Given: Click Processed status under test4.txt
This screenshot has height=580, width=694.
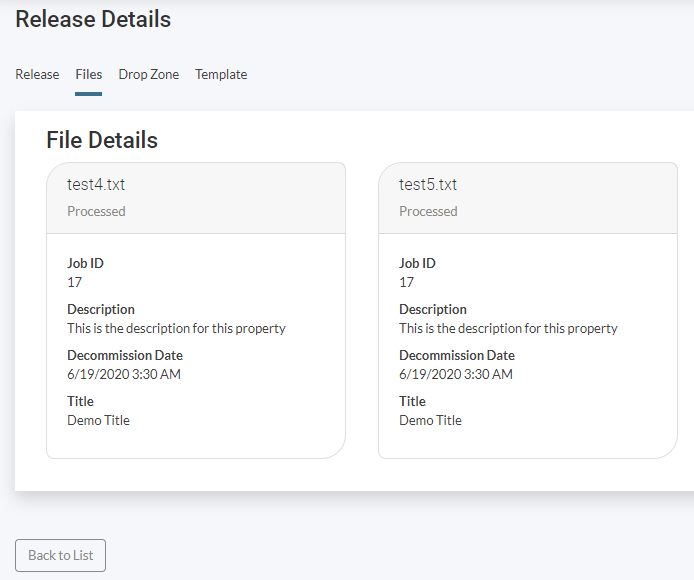Looking at the screenshot, I should (x=96, y=212).
